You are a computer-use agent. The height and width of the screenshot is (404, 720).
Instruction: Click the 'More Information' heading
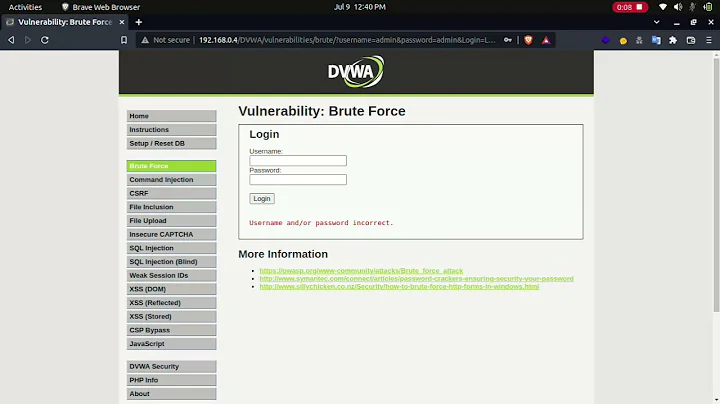pos(283,254)
